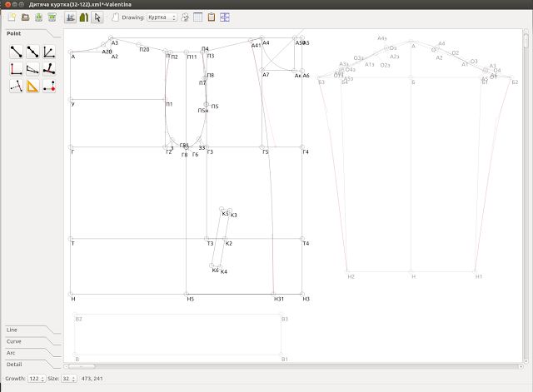Select the arrow pointer tool
The height and width of the screenshot is (392, 533).
pyautogui.click(x=97, y=17)
